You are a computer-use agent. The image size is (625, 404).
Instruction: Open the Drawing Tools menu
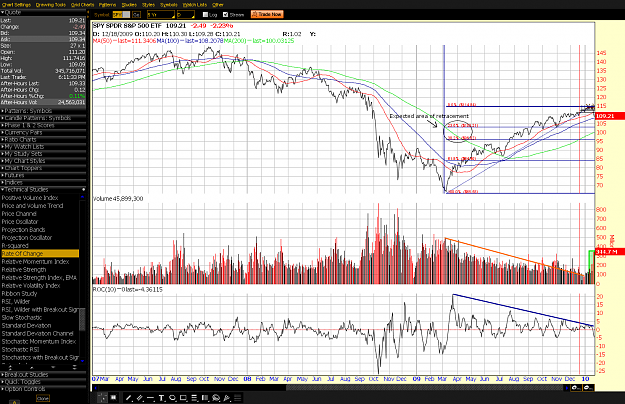click(51, 5)
